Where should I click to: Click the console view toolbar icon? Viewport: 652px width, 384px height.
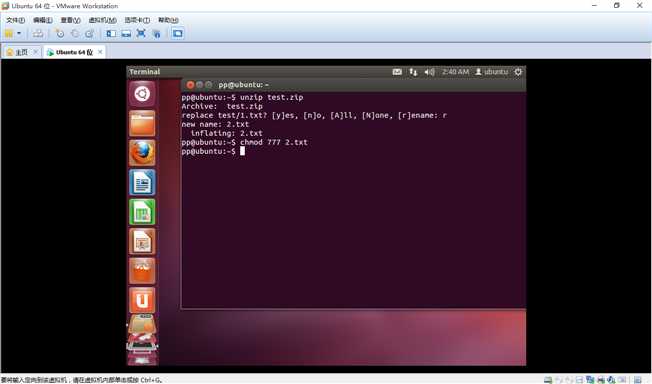click(178, 34)
